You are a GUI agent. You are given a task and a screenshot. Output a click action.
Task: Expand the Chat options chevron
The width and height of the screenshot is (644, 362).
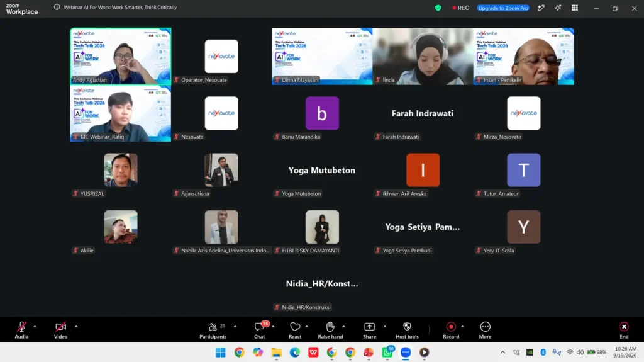point(273,327)
